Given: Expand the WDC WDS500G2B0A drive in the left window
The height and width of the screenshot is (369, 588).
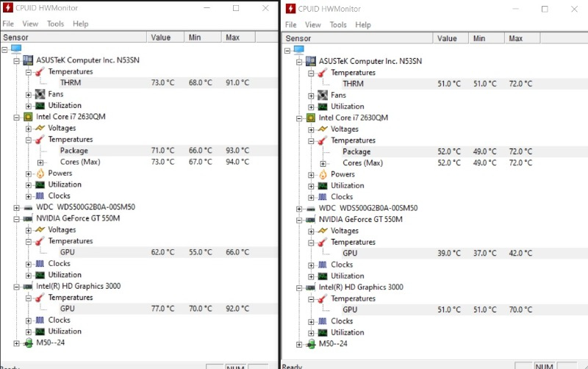Looking at the screenshot, I should (x=17, y=207).
